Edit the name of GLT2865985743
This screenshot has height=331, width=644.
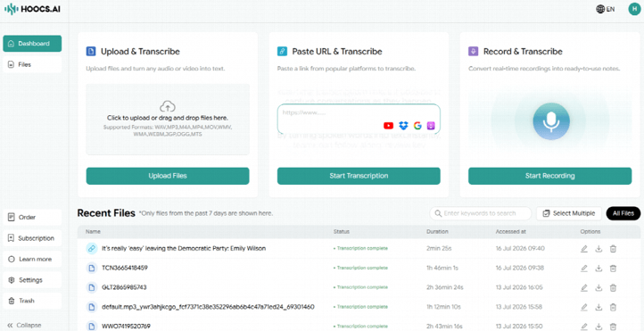click(584, 287)
